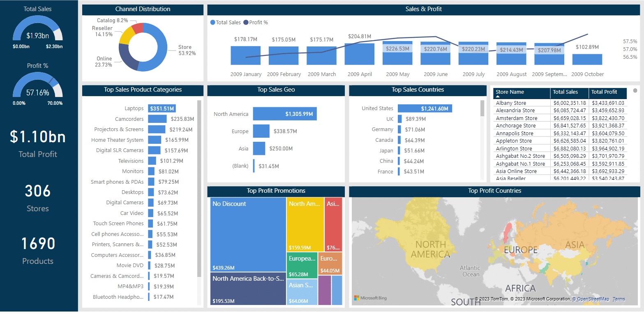Viewport: 644px width, 314px height.
Task: Select the North America bar in Geo chart
Action: pos(285,114)
